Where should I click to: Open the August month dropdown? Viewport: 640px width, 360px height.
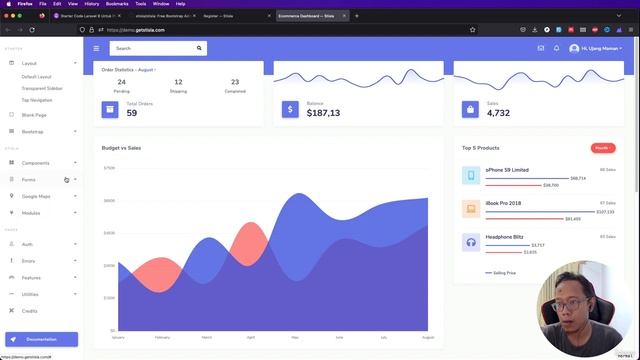coord(147,70)
